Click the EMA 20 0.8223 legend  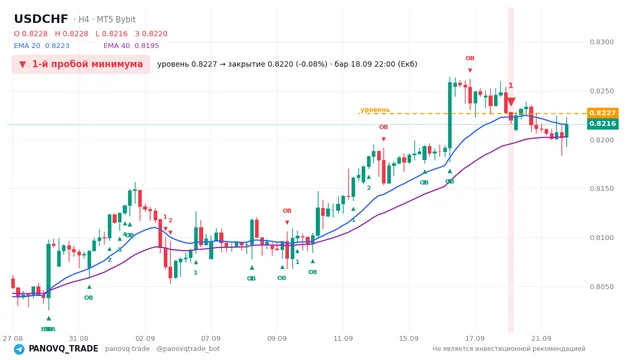pos(42,46)
